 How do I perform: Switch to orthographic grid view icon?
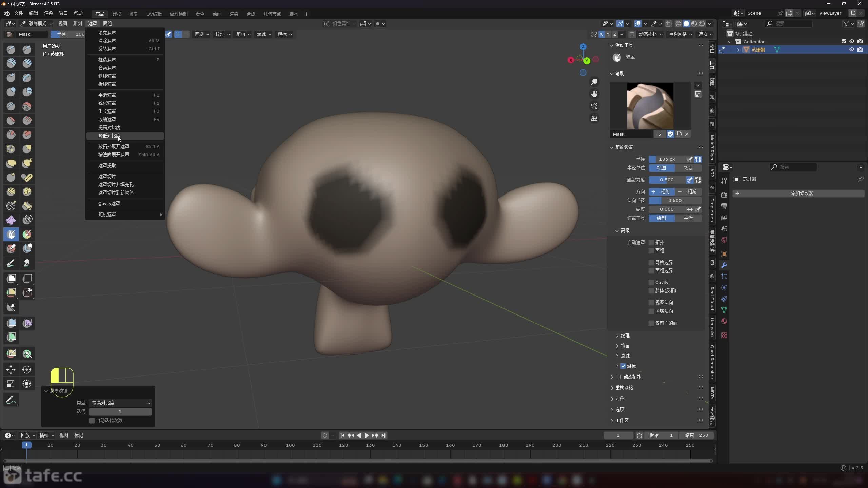click(594, 118)
